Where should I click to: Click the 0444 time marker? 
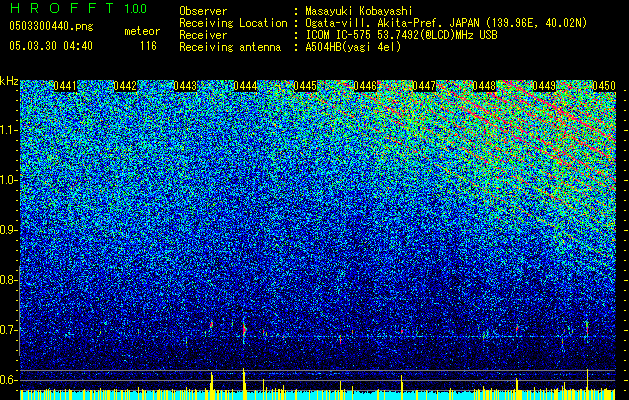(x=246, y=86)
